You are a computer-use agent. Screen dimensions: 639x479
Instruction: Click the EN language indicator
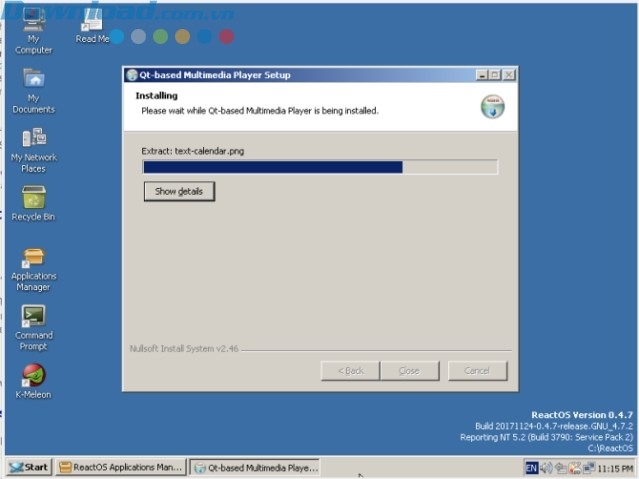click(531, 468)
